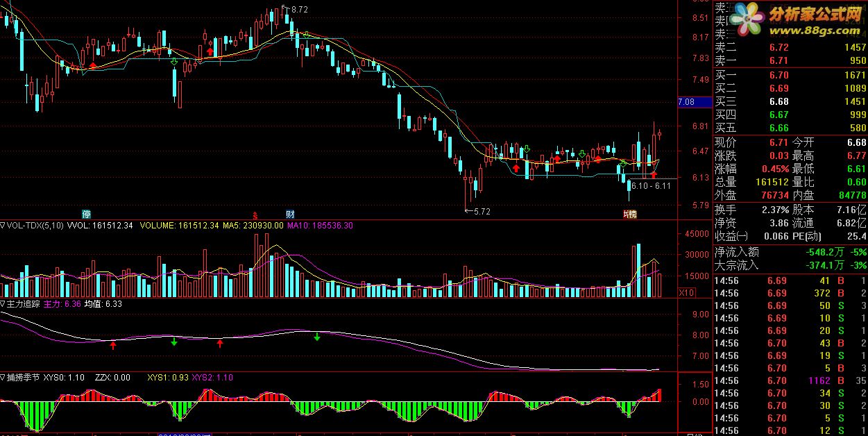Click the XYS2: 1.10 readout
The image size is (868, 436).
pyautogui.click(x=212, y=378)
